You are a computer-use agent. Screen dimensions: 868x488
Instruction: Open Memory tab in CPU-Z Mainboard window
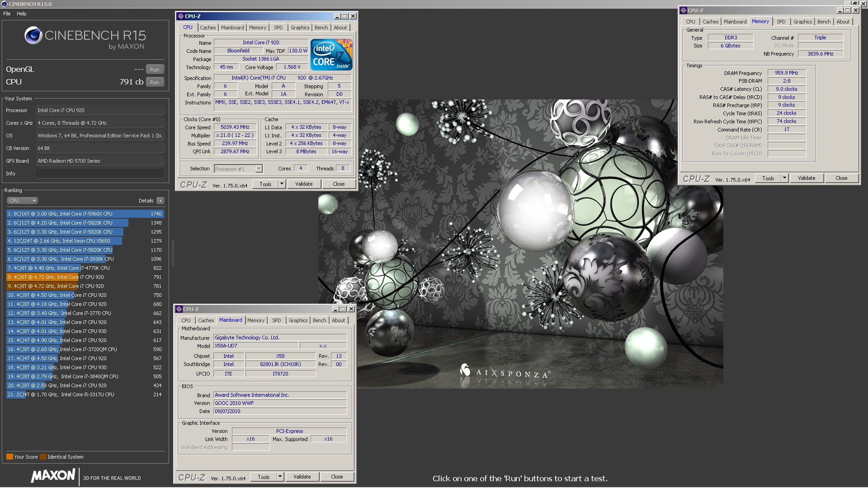pyautogui.click(x=256, y=320)
